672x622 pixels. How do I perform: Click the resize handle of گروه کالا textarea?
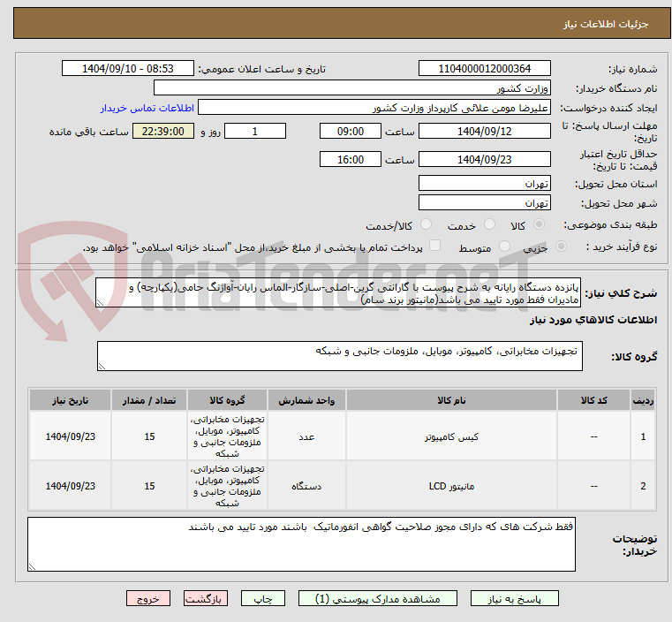pyautogui.click(x=102, y=367)
